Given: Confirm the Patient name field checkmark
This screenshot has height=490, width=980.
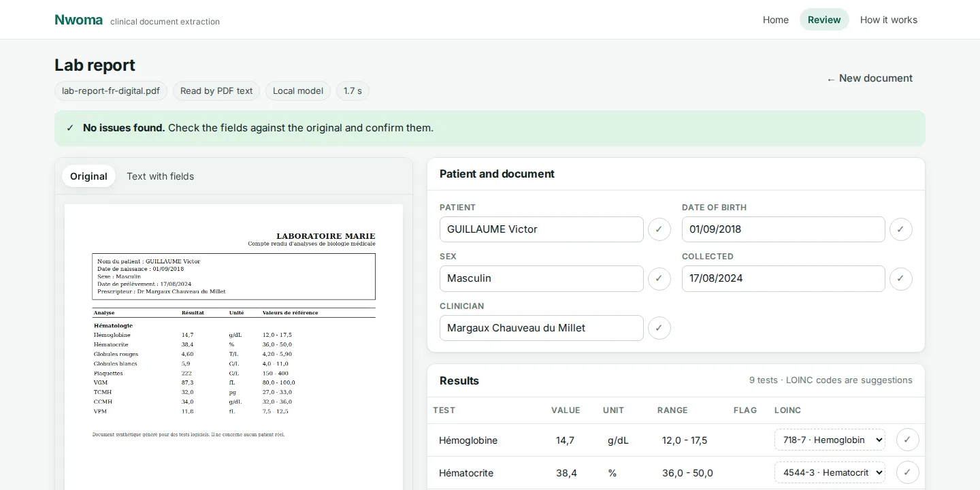Looking at the screenshot, I should pyautogui.click(x=659, y=229).
